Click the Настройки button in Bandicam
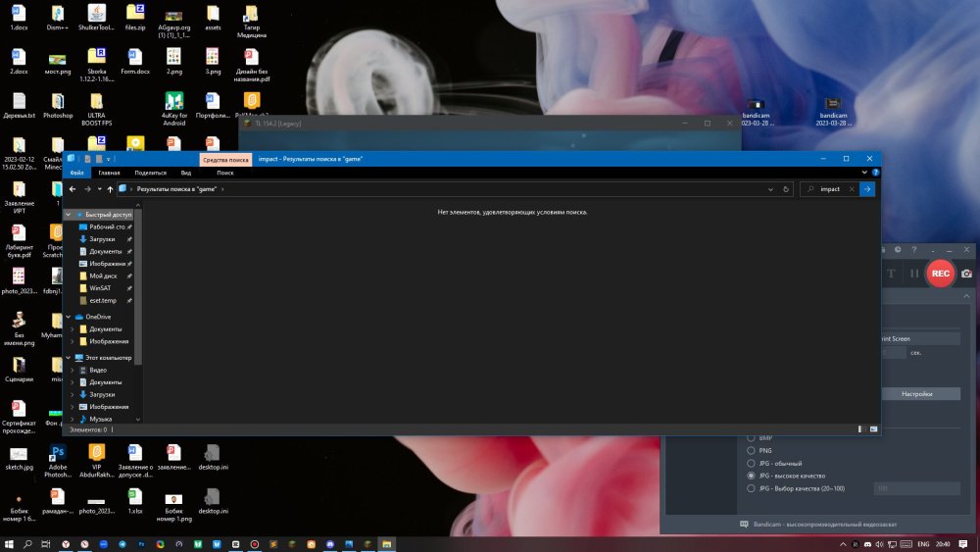Screen dimensions: 980x552 (x=917, y=394)
